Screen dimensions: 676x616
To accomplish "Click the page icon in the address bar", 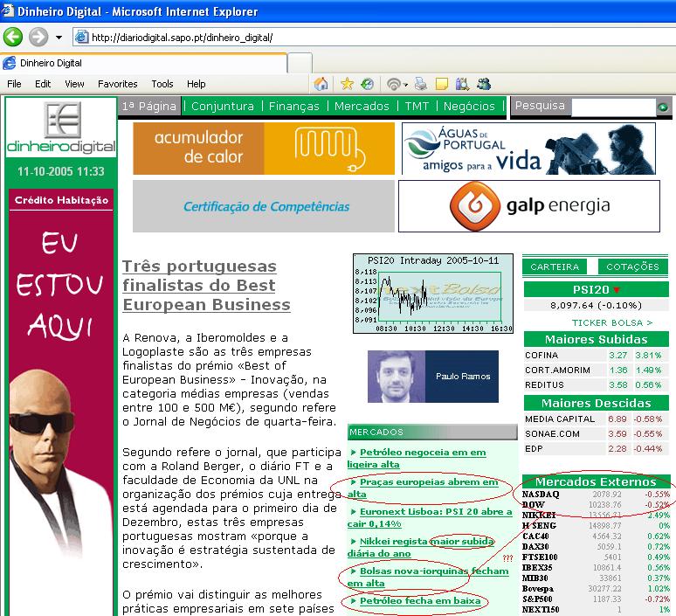I will pos(82,37).
